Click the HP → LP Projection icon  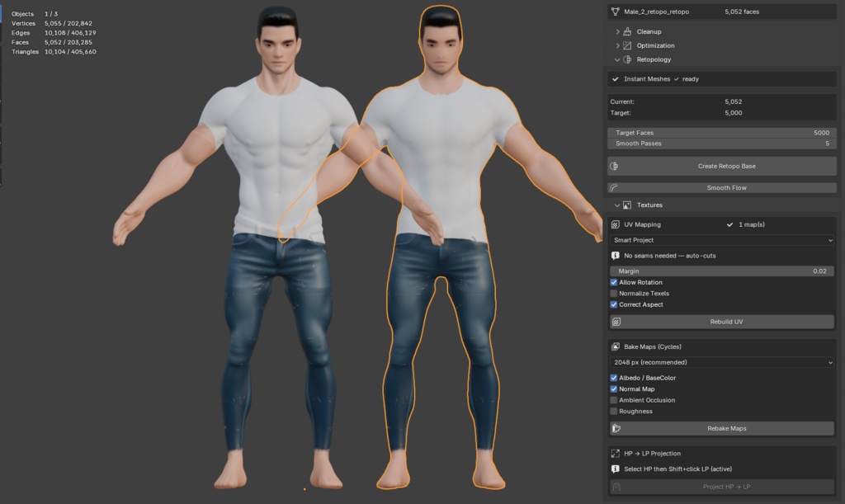616,454
